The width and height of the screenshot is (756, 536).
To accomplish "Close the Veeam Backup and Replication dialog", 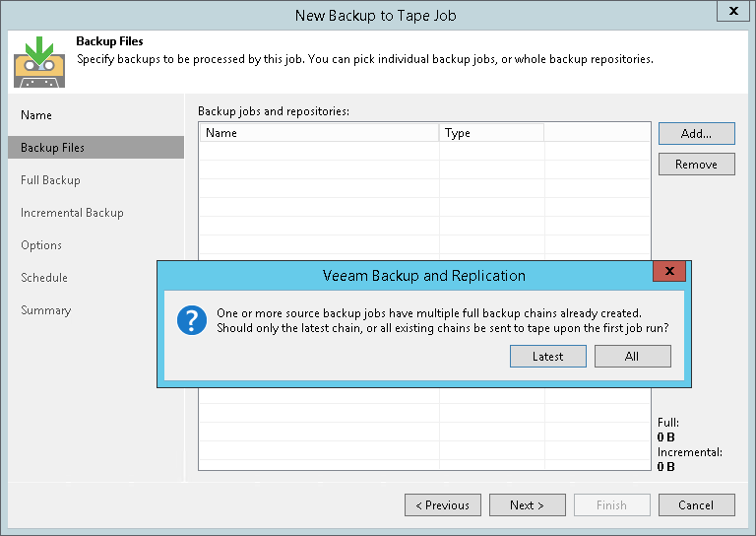I will click(669, 271).
